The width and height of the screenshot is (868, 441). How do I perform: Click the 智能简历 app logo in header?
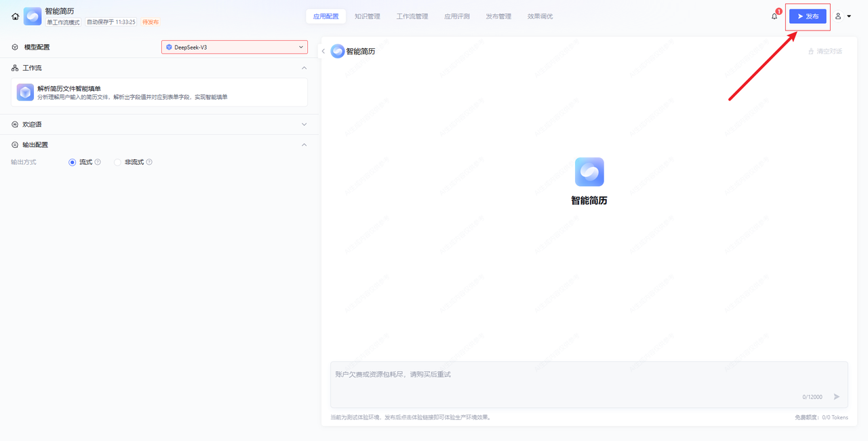tap(33, 16)
